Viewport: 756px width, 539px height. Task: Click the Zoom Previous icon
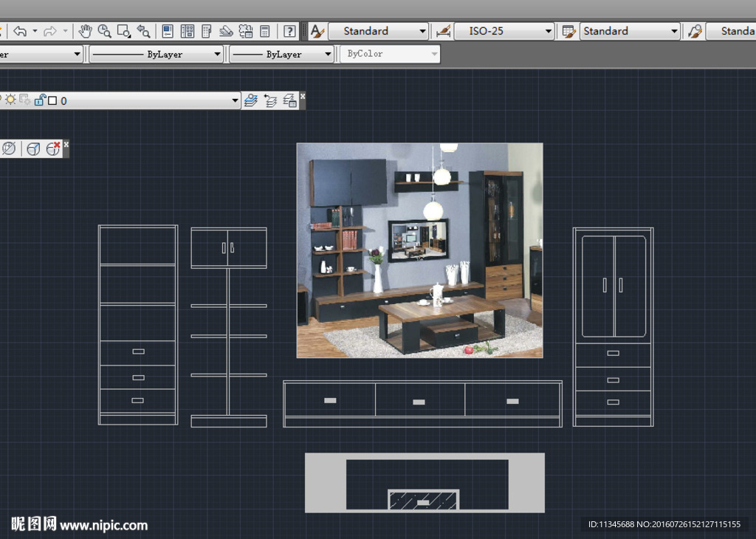click(143, 31)
